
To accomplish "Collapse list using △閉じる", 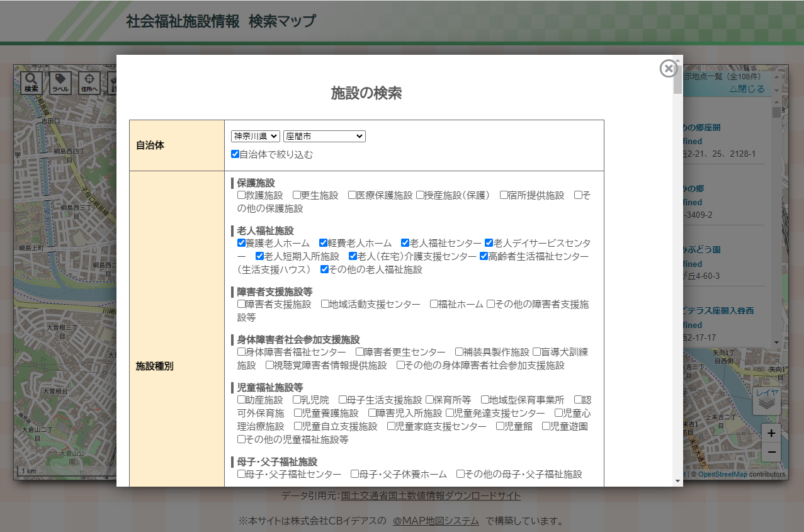I will pos(747,89).
